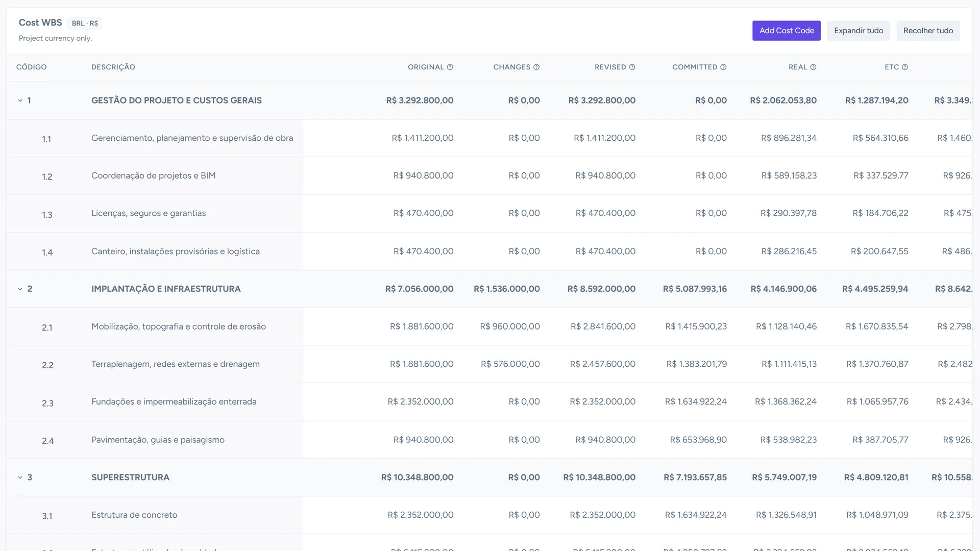Click the Add Cost Code button
The height and width of the screenshot is (551, 980).
click(786, 31)
